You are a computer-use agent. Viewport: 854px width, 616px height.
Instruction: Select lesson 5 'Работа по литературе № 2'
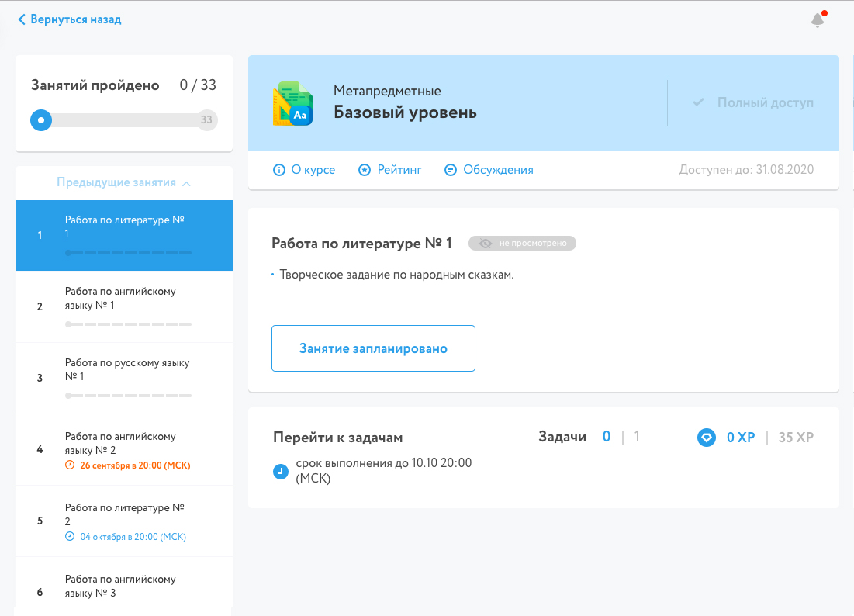[x=124, y=521]
